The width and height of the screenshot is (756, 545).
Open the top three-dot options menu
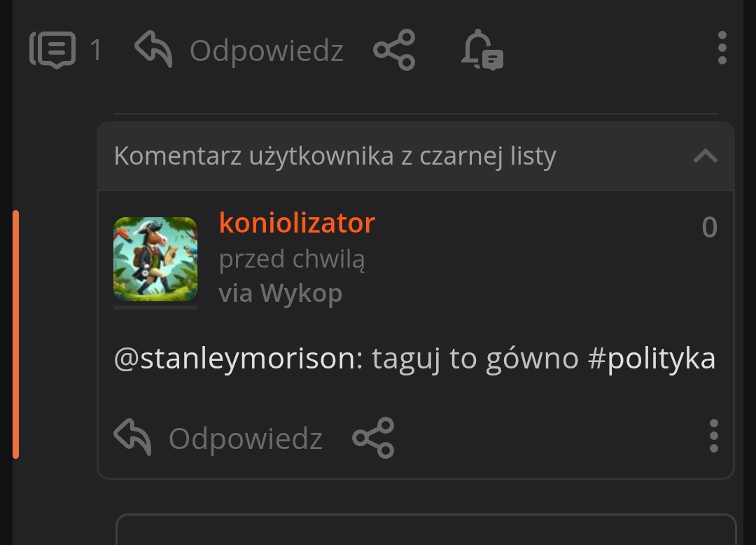(722, 49)
